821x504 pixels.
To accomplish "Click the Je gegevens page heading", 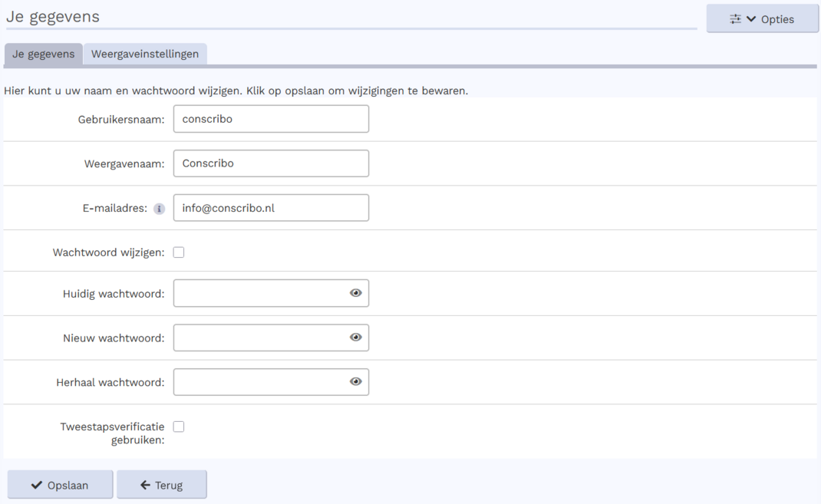I will (x=53, y=17).
